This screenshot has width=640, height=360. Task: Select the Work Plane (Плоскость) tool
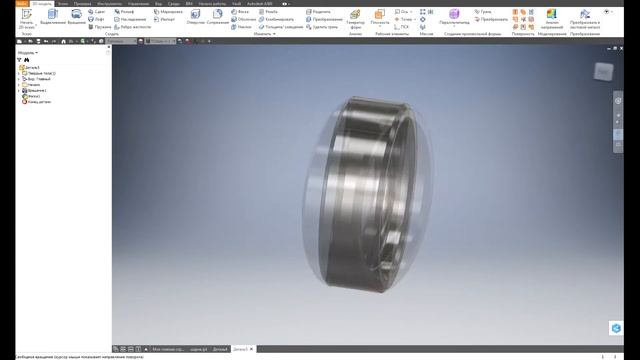tap(380, 17)
